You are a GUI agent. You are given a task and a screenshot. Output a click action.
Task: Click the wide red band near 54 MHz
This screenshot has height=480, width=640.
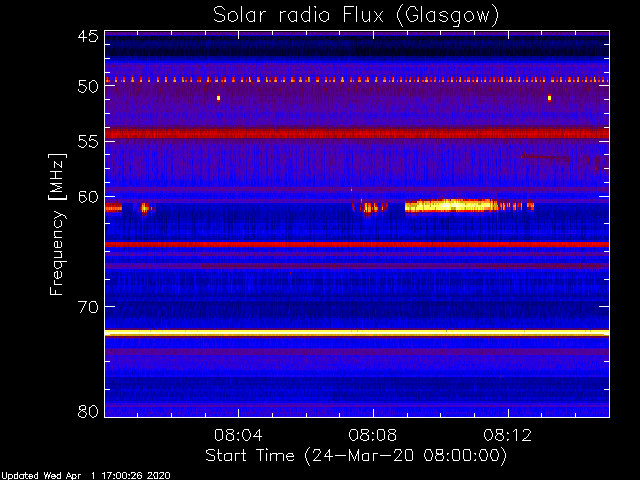coord(357,133)
